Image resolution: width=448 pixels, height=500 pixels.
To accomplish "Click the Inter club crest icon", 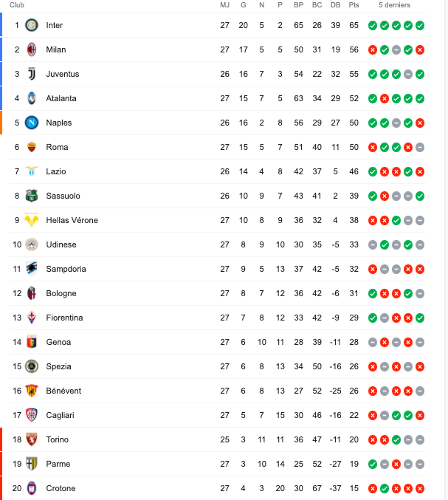I will (x=32, y=25).
